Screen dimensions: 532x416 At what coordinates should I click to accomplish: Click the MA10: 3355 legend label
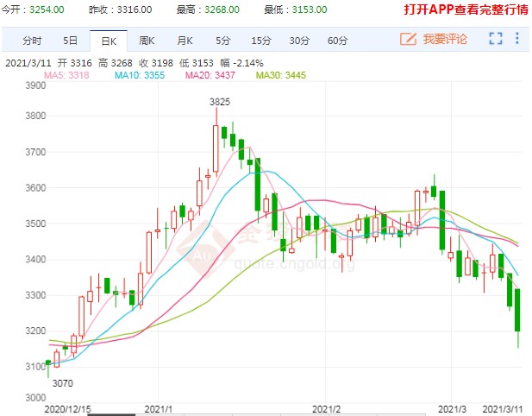tap(140, 75)
